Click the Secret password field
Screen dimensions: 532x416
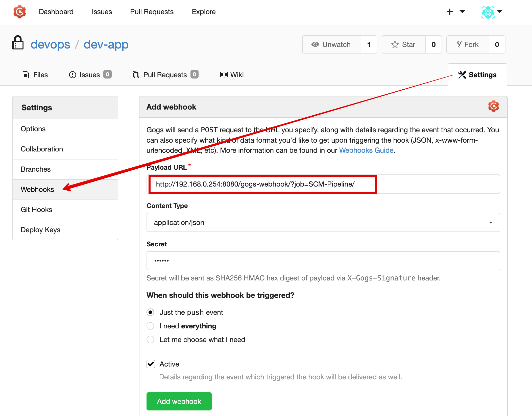pos(323,261)
